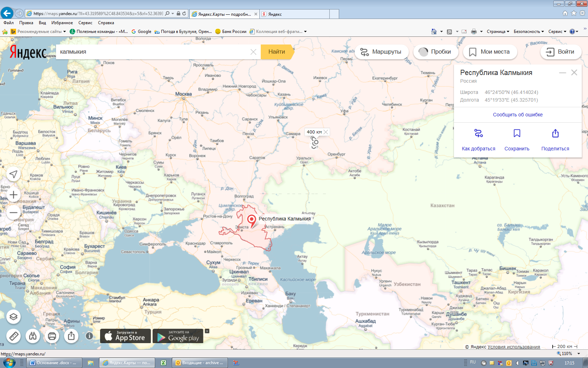Expand the Сервис command bar dropdown
Image resolution: width=588 pixels, height=368 pixels.
point(557,32)
